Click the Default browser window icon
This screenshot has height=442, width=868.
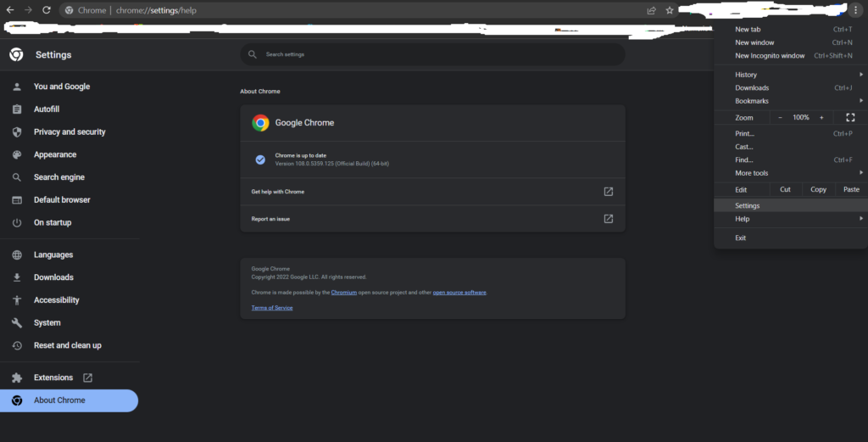(x=17, y=200)
